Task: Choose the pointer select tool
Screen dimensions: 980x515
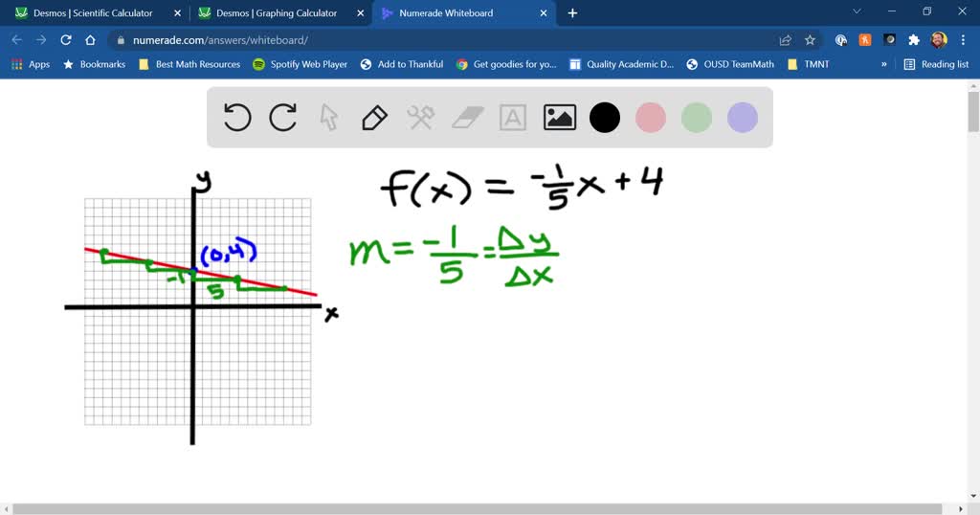Action: point(329,118)
